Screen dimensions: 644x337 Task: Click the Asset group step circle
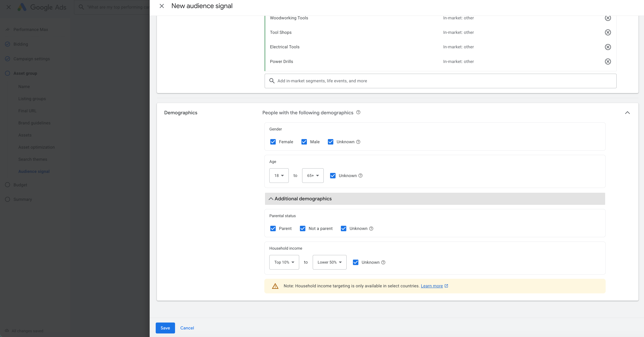[x=8, y=73]
